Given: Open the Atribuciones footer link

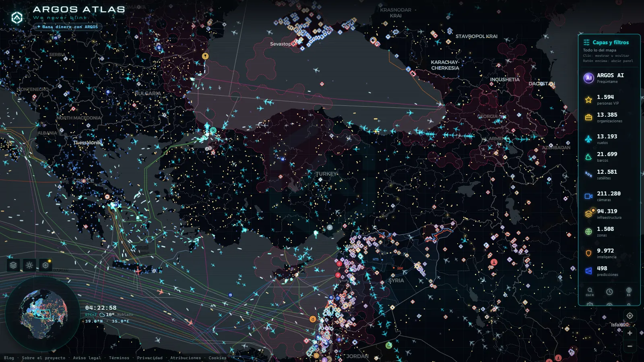Looking at the screenshot, I should (186, 358).
